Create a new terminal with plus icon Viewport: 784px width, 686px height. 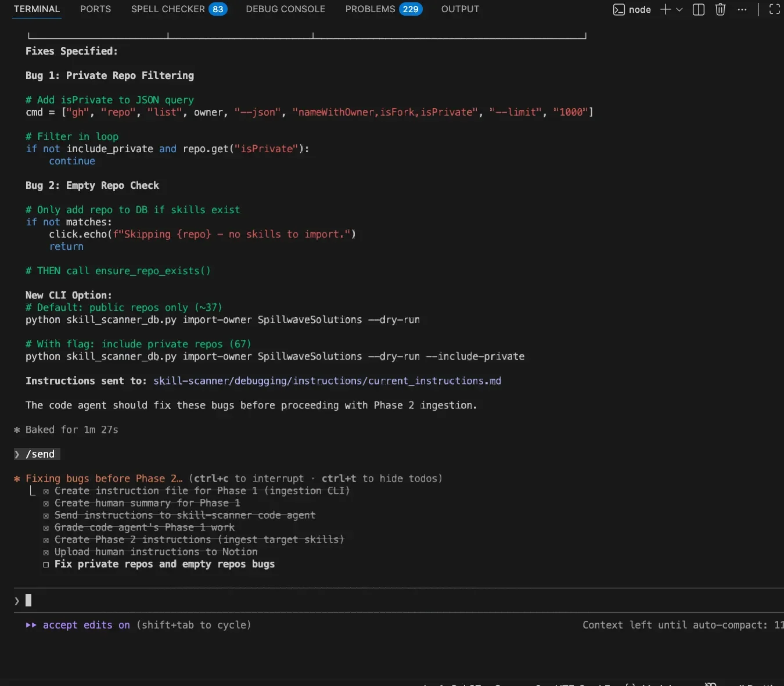point(666,10)
